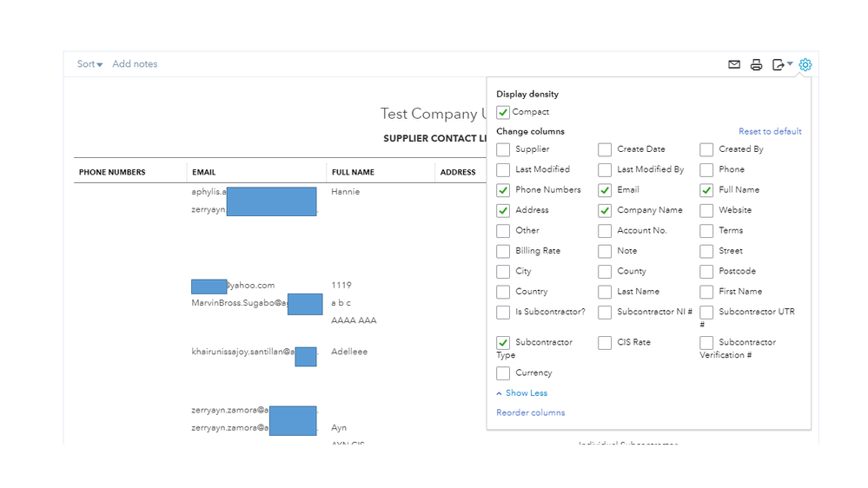
Task: Uncheck the Compact display density checkbox
Action: point(503,112)
